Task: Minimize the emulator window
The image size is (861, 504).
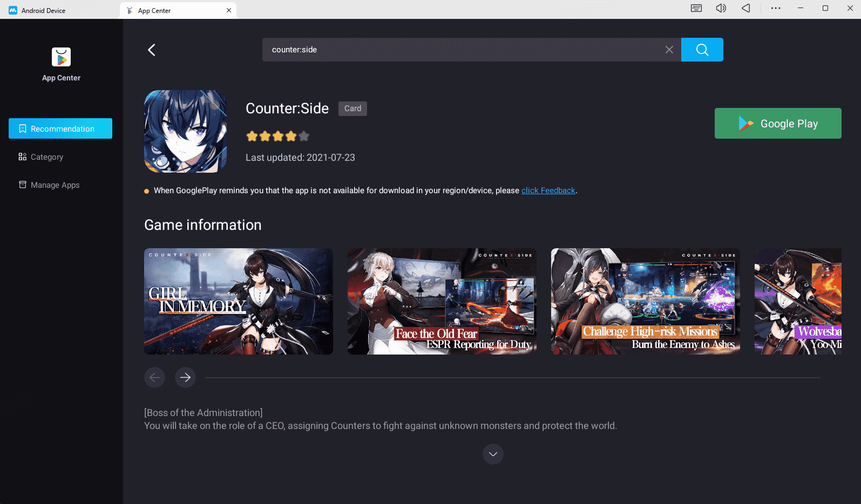Action: [x=801, y=8]
